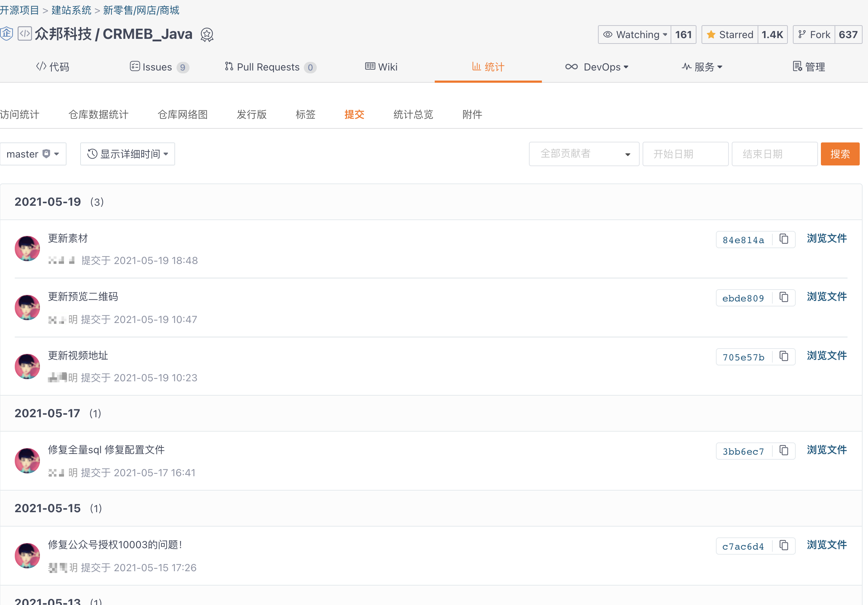Open the Wiki tab
This screenshot has width=868, height=605.
pyautogui.click(x=381, y=67)
